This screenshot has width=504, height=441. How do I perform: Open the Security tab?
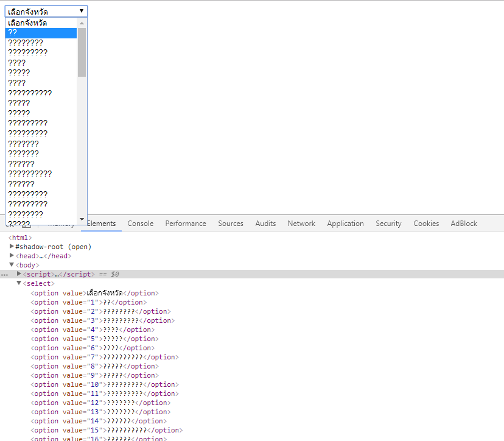388,224
